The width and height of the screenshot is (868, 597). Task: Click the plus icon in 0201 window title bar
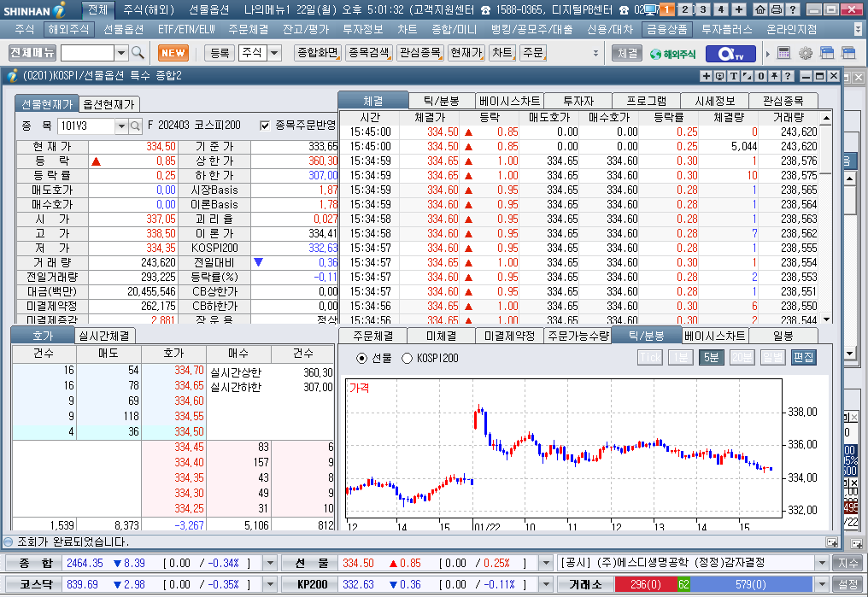pyautogui.click(x=706, y=76)
